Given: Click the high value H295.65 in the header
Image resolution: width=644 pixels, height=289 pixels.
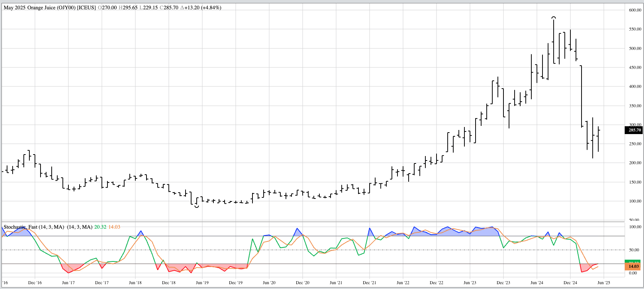Looking at the screenshot, I should (x=128, y=7).
